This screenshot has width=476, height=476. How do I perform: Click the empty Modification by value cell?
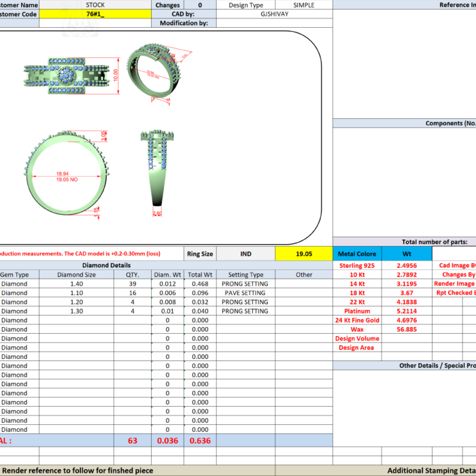[275, 23]
